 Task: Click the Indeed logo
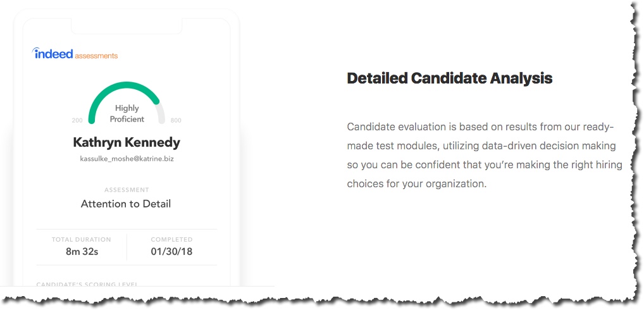(x=53, y=54)
